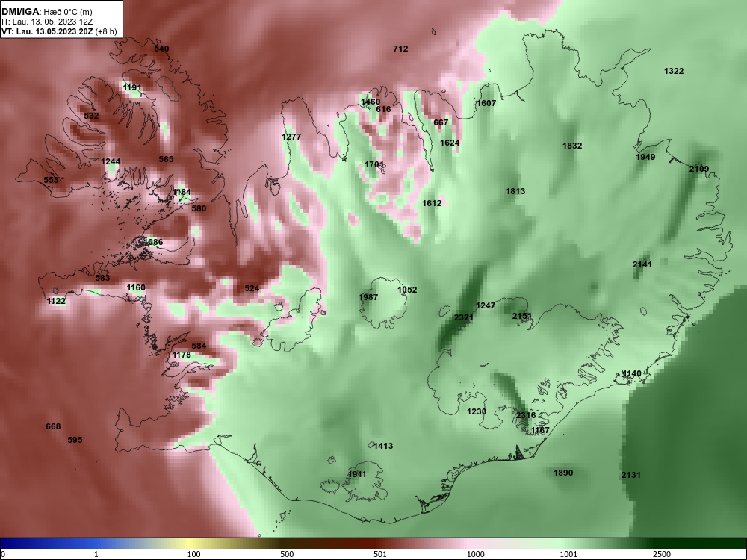Click the 501 label on the color scale

(379, 554)
